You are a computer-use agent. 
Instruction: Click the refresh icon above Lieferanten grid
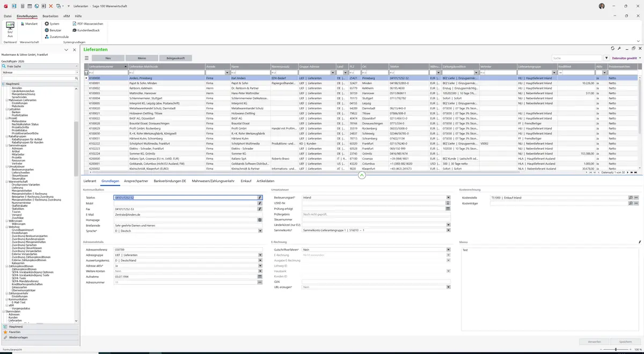612,49
